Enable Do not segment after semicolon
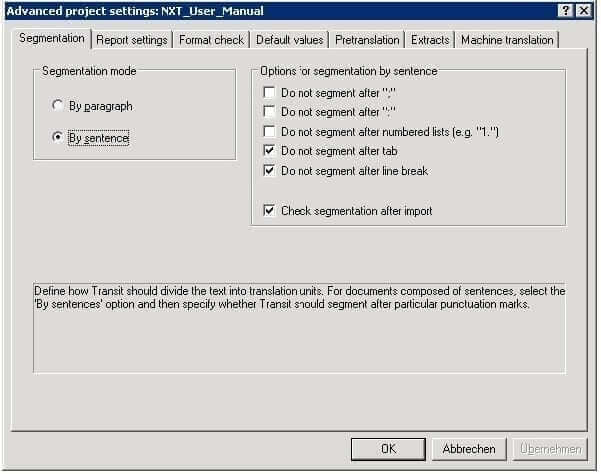This screenshot has width=601, height=474. tap(269, 92)
